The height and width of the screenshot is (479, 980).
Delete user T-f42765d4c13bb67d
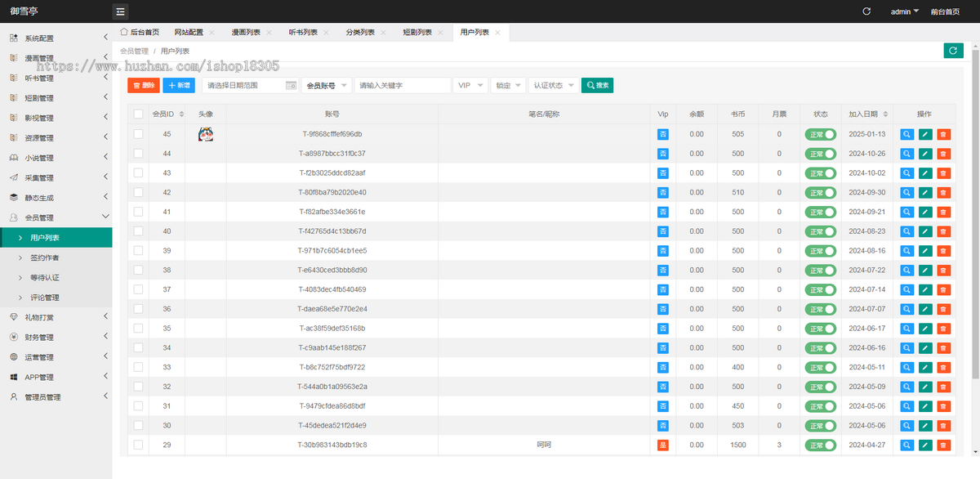click(943, 231)
